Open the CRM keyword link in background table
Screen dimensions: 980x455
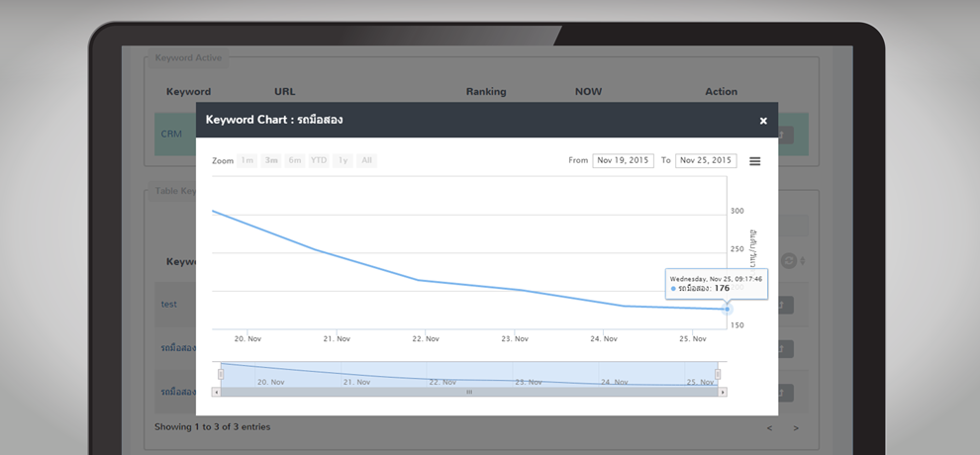171,135
